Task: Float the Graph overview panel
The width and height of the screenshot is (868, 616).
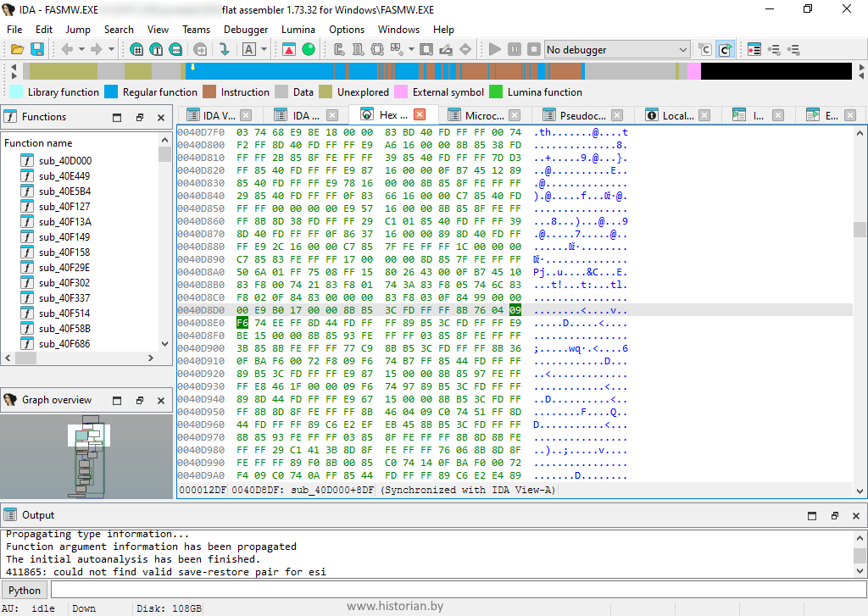Action: [x=140, y=400]
